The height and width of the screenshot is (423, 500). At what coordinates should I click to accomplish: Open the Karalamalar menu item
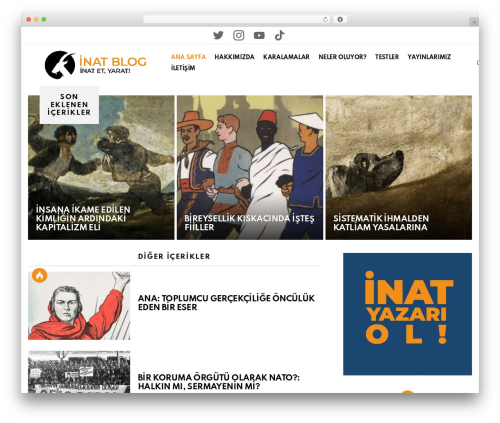point(286,57)
